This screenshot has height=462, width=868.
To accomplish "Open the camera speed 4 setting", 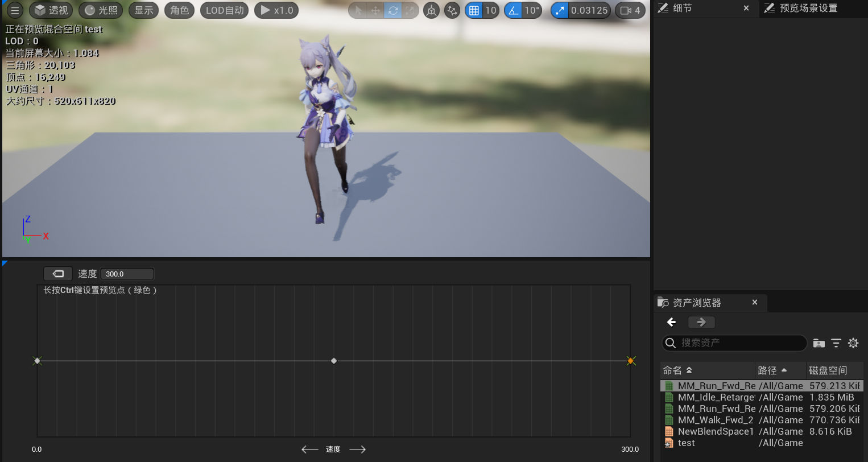I will tap(630, 10).
